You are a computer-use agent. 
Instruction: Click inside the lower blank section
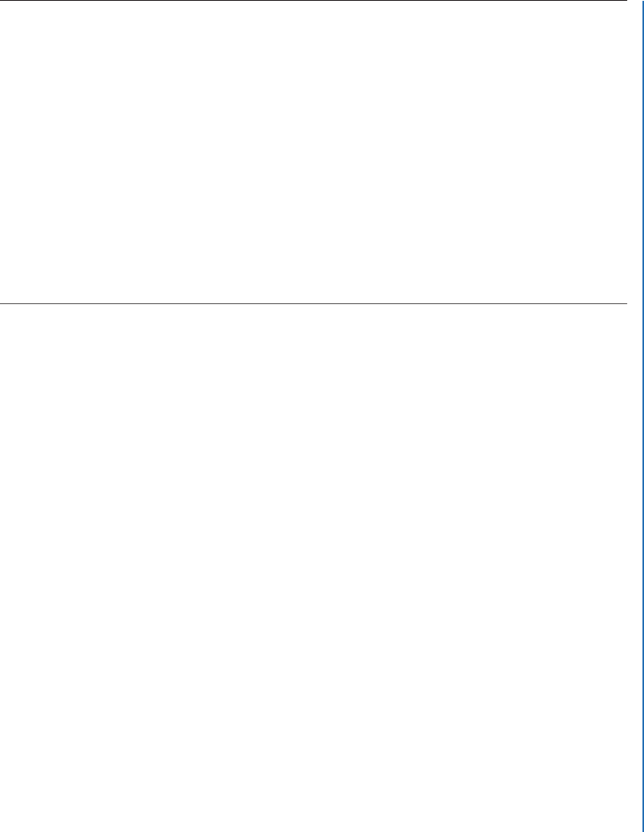pos(313,568)
